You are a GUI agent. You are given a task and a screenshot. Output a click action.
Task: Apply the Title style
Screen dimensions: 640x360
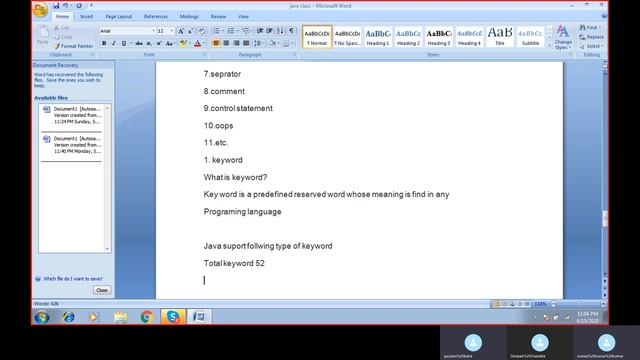[x=500, y=37]
